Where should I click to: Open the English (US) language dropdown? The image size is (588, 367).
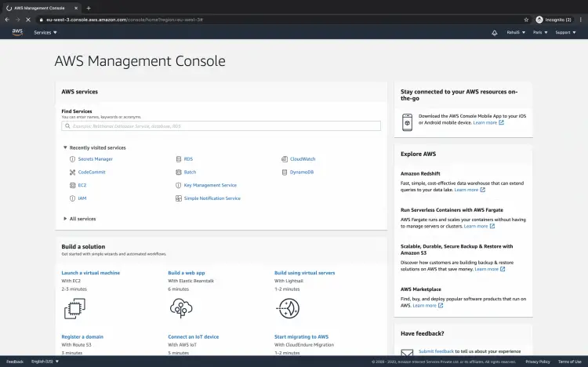45,362
